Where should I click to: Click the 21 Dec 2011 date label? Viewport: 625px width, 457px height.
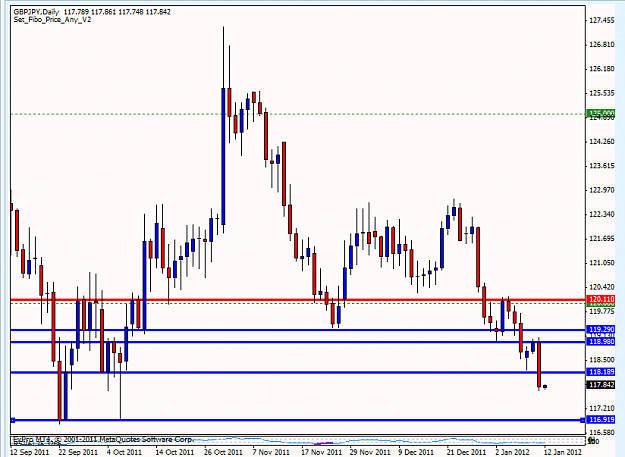[x=466, y=452]
